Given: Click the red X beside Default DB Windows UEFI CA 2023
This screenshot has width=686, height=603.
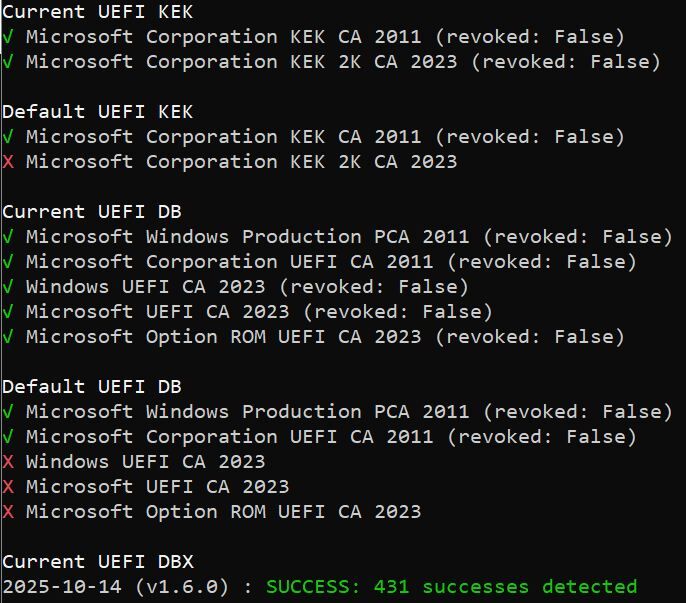Looking at the screenshot, I should coord(8,462).
